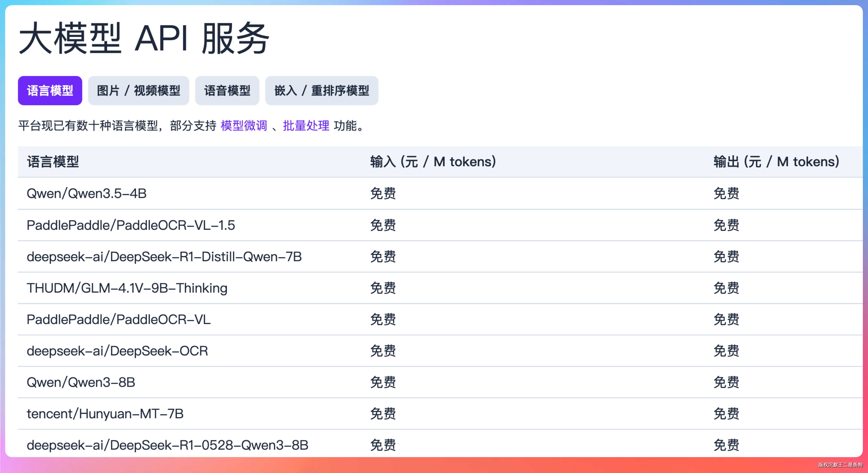
Task: Select deepseek-ai/DeepSeek-R1-0528-Qwen3-8B row
Action: [167, 445]
